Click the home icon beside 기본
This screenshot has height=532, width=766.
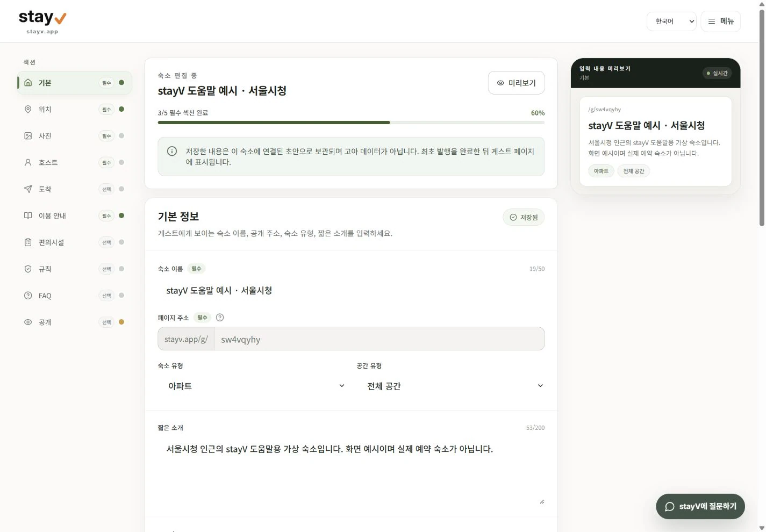[28, 83]
